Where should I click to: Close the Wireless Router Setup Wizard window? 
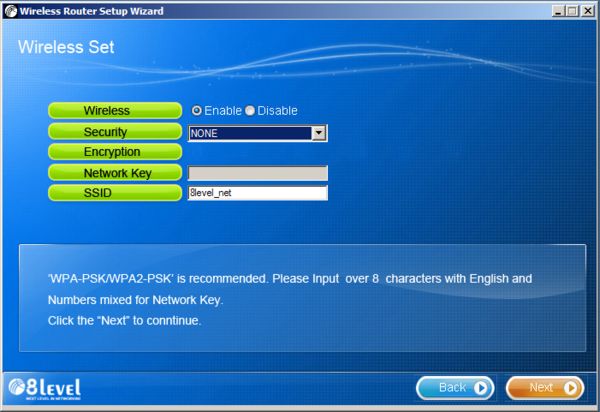pos(587,11)
